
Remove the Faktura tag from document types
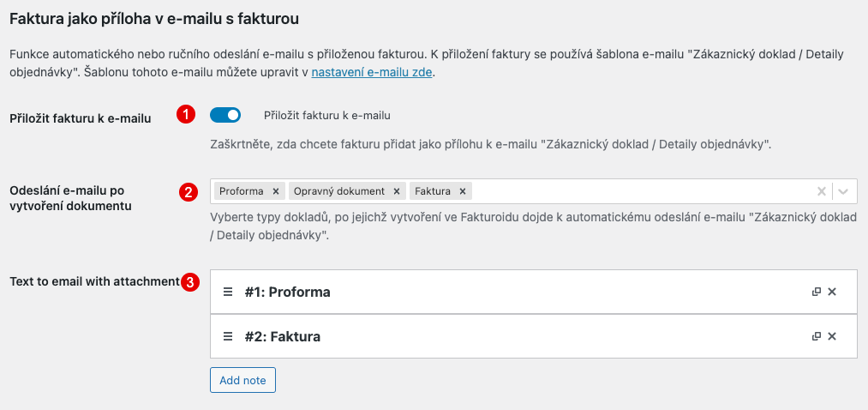tap(462, 191)
